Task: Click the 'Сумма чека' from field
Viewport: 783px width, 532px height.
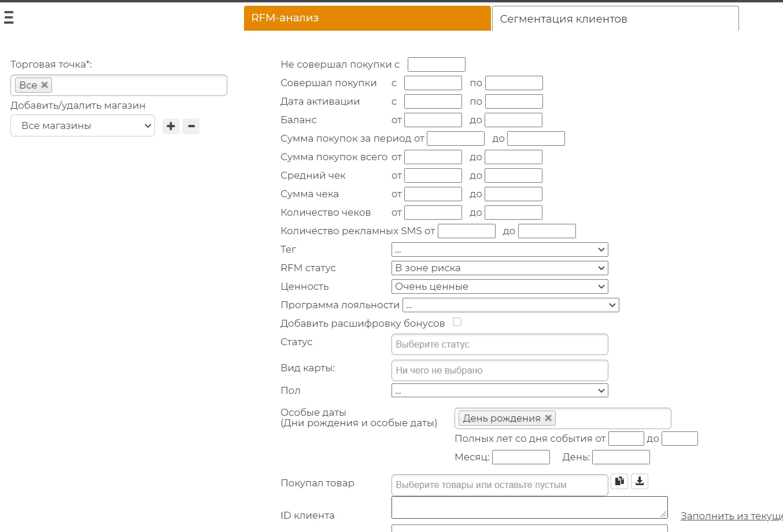Action: tap(433, 194)
